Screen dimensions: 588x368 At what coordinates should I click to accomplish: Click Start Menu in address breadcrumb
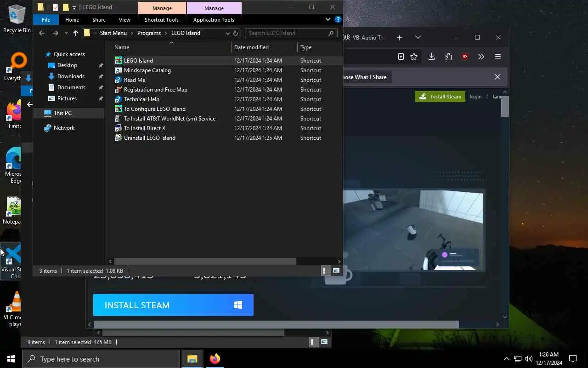(113, 33)
